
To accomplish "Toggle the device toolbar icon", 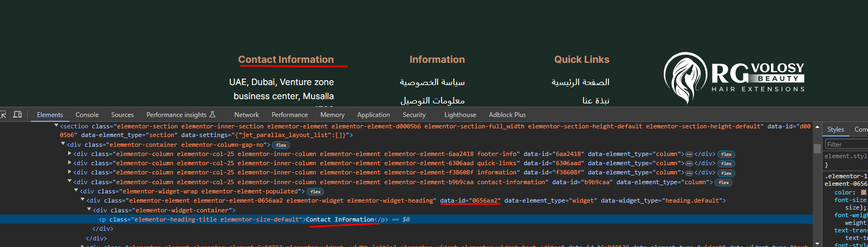I will tap(17, 114).
